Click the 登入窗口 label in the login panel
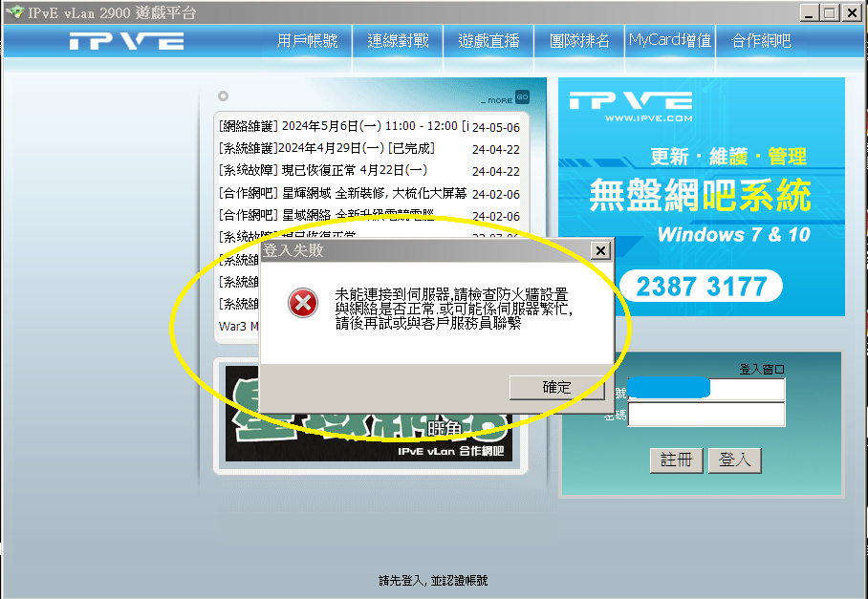The image size is (868, 599). pos(762,369)
